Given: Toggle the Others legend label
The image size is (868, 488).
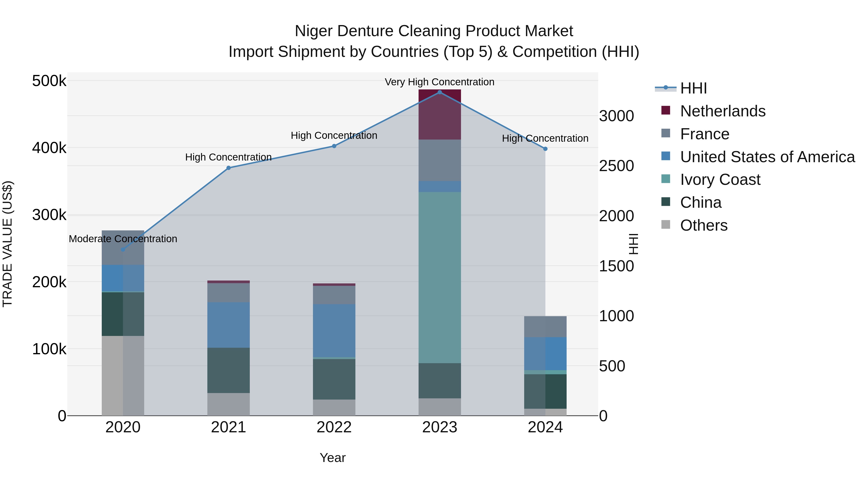Looking at the screenshot, I should [704, 225].
